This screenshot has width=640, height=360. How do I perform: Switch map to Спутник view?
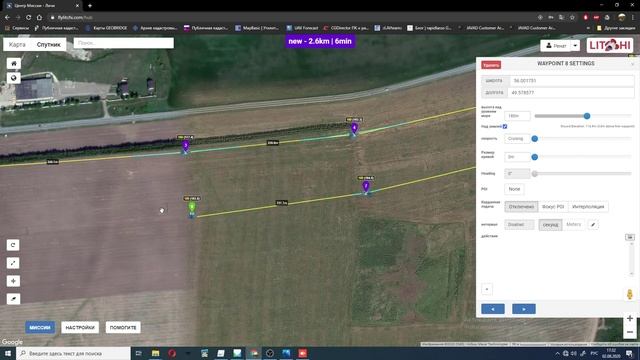(x=49, y=44)
